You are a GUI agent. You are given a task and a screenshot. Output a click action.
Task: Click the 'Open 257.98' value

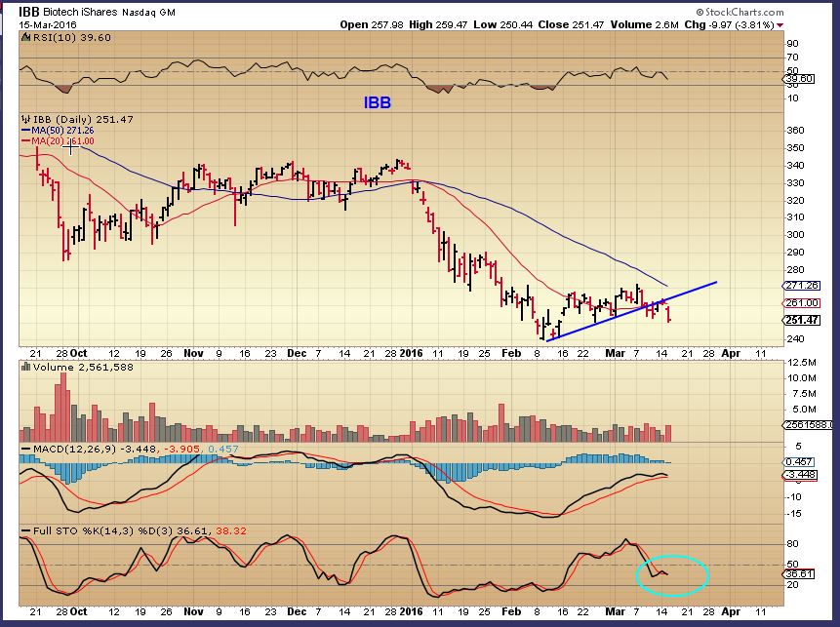(x=372, y=24)
